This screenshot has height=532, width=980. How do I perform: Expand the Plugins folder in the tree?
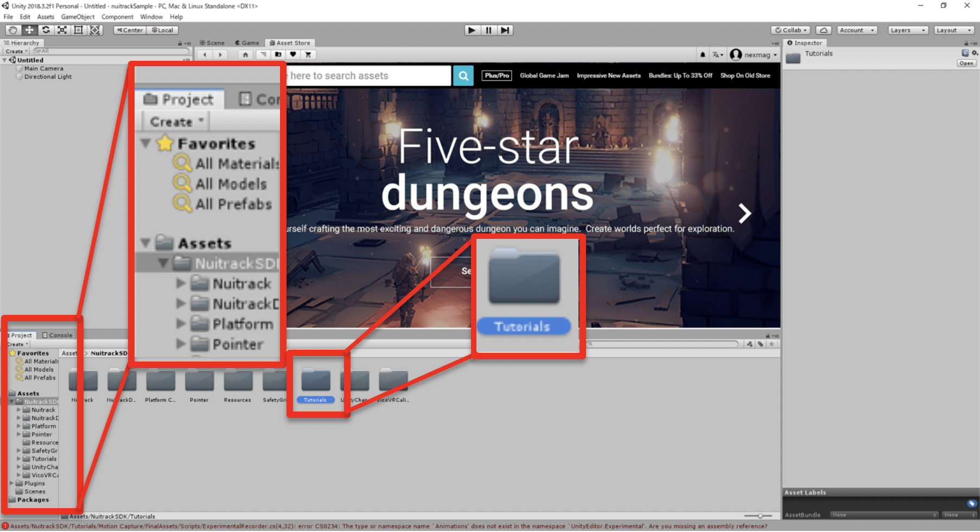tap(11, 483)
